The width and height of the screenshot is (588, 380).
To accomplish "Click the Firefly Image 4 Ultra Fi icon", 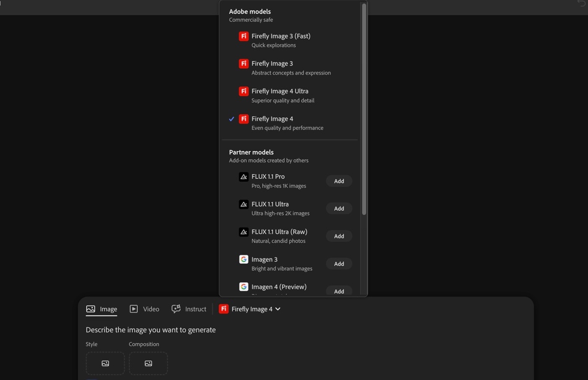I will pyautogui.click(x=244, y=91).
